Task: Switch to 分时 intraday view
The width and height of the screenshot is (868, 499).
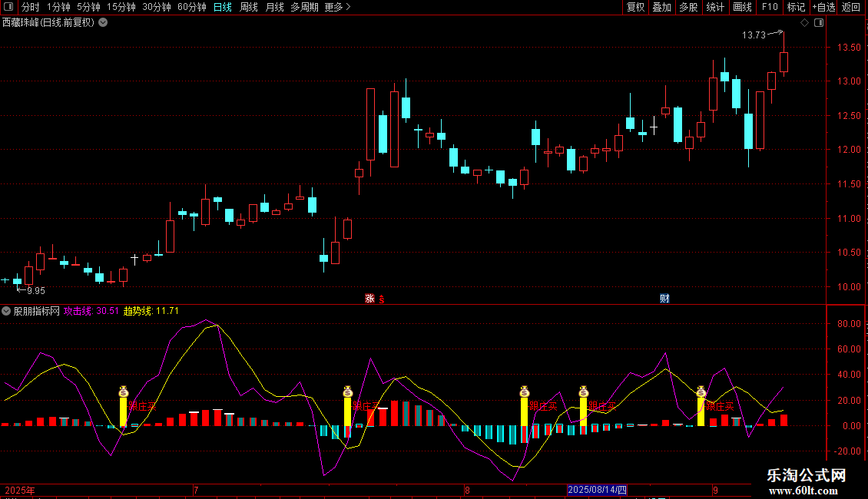Action: pyautogui.click(x=31, y=7)
